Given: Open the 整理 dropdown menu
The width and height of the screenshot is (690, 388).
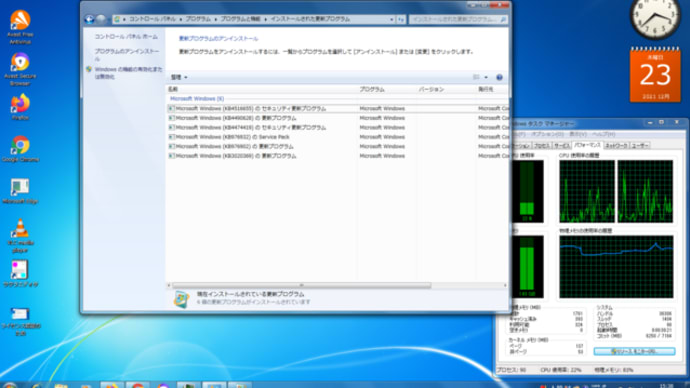Looking at the screenshot, I should [x=179, y=77].
